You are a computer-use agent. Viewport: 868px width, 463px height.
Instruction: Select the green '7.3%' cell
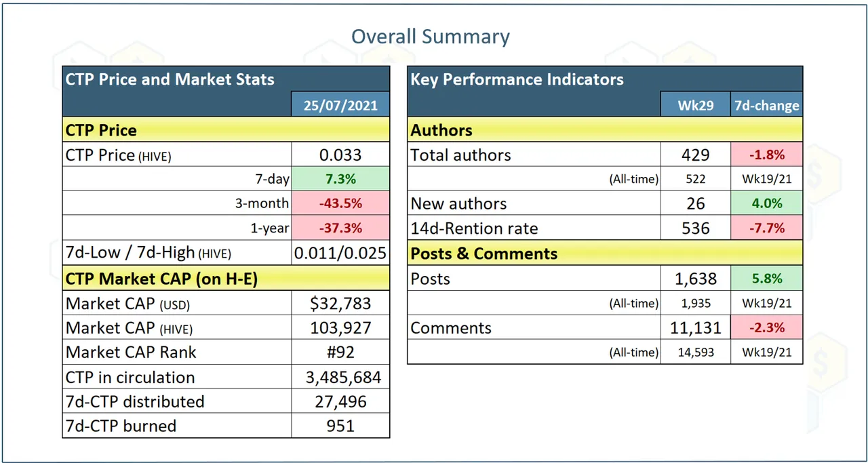(340, 179)
